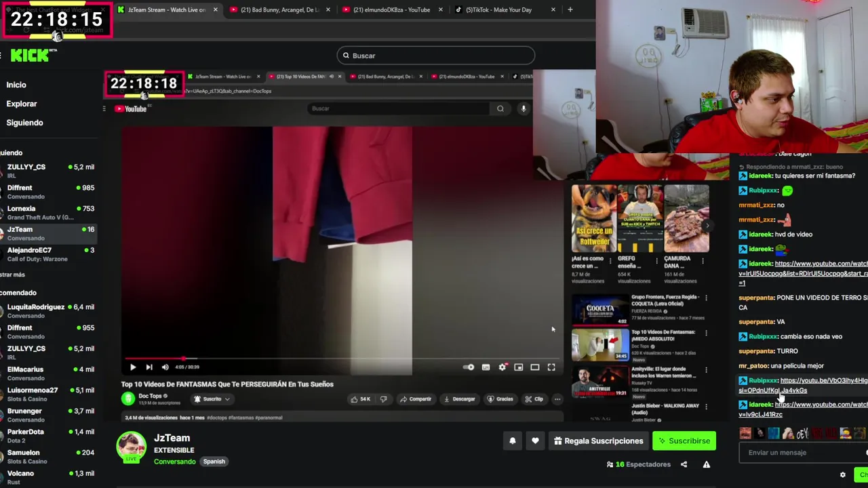Switch YouTube to theater mode
The height and width of the screenshot is (488, 868).
click(535, 367)
